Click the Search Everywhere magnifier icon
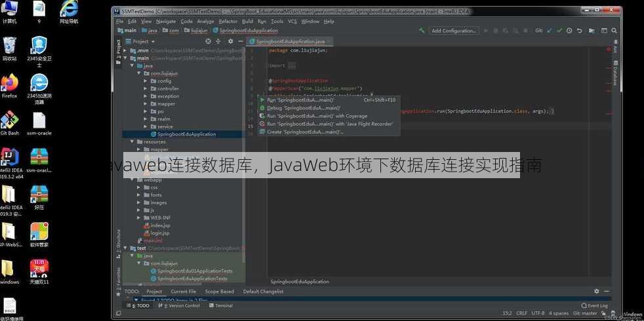The image size is (644, 321). click(614, 30)
